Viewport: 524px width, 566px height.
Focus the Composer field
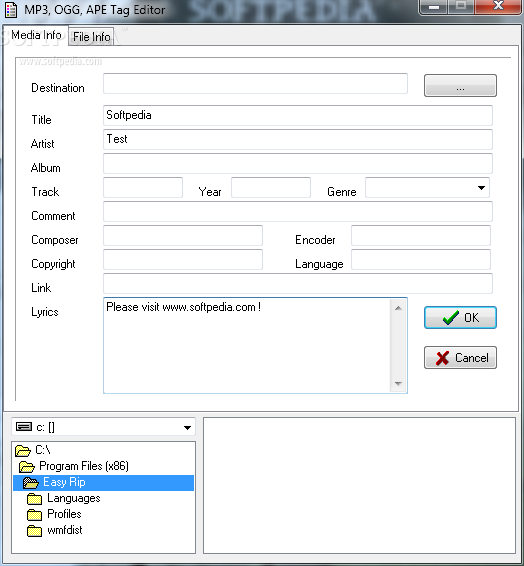183,235
